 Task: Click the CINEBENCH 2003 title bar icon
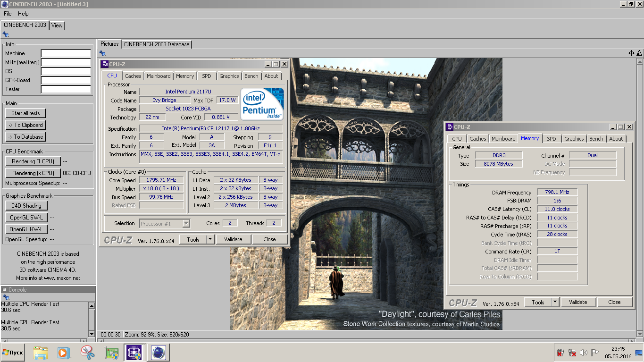5,4
